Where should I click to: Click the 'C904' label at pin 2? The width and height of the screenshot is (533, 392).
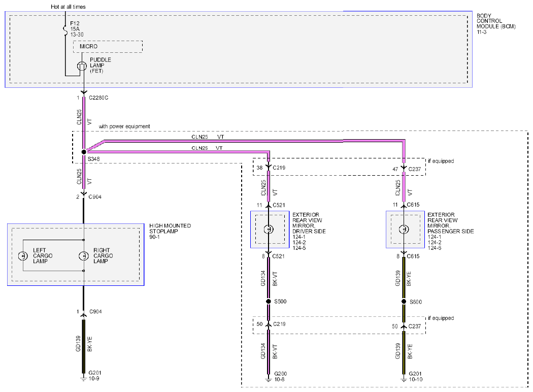tap(95, 197)
